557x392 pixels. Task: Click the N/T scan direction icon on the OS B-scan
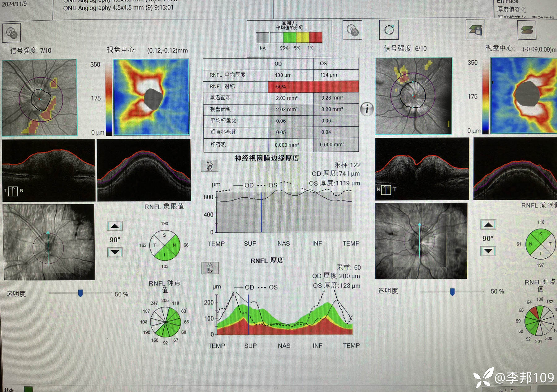click(386, 189)
